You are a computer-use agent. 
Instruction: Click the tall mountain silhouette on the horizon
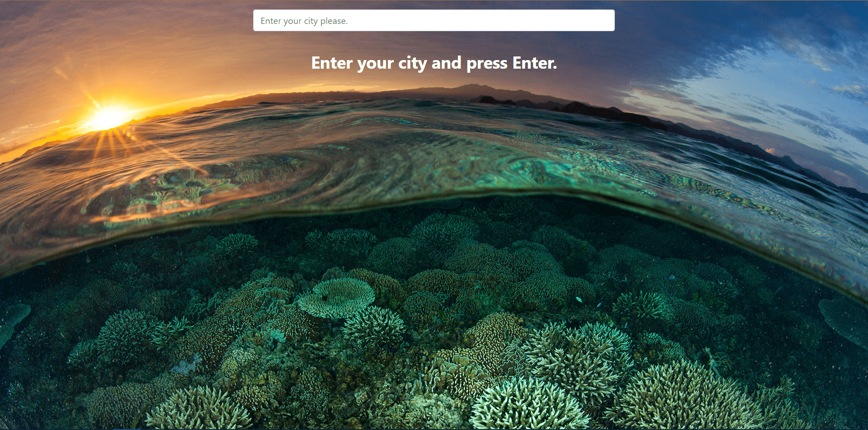pyautogui.click(x=470, y=90)
